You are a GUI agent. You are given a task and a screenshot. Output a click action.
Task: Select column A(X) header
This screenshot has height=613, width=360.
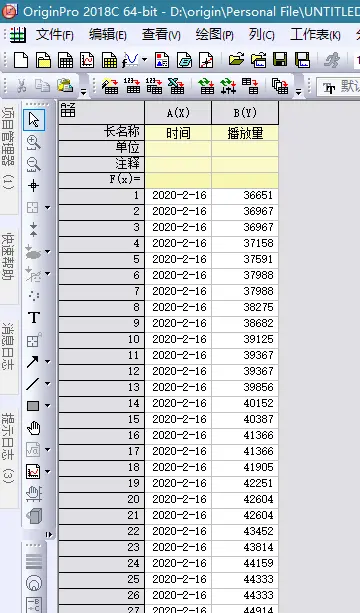tap(178, 113)
